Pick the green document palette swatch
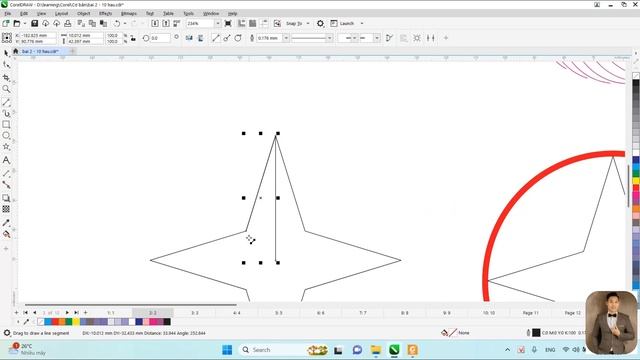 point(69,322)
